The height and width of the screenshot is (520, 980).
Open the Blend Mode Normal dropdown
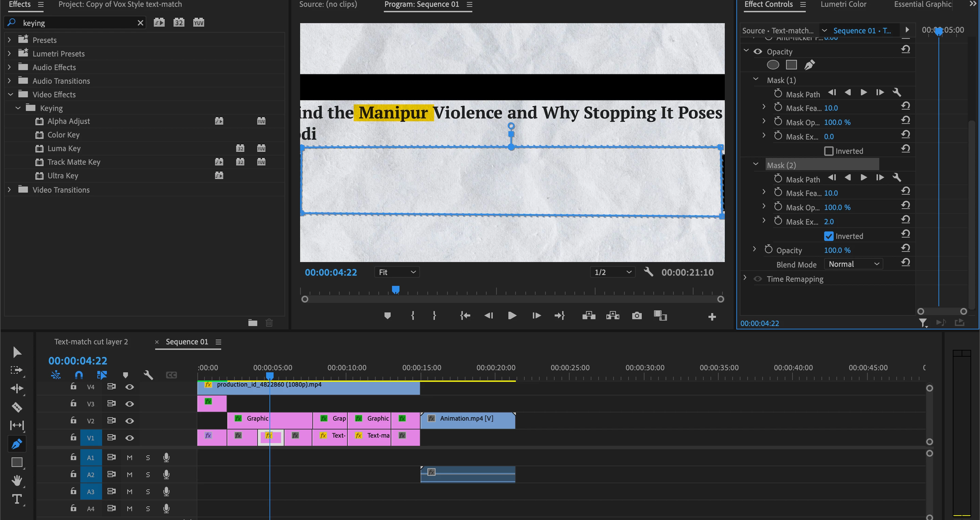pos(853,264)
